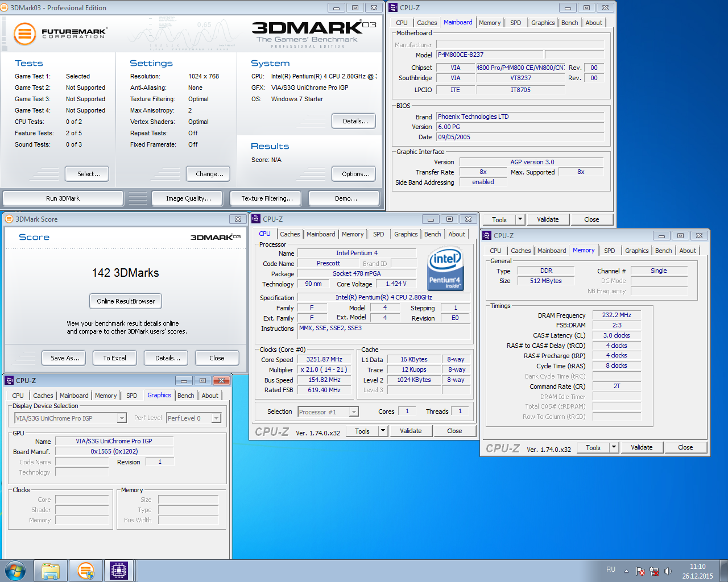Select Bench tab in the CPU tab window
Image resolution: width=728 pixels, height=582 pixels.
coord(432,234)
